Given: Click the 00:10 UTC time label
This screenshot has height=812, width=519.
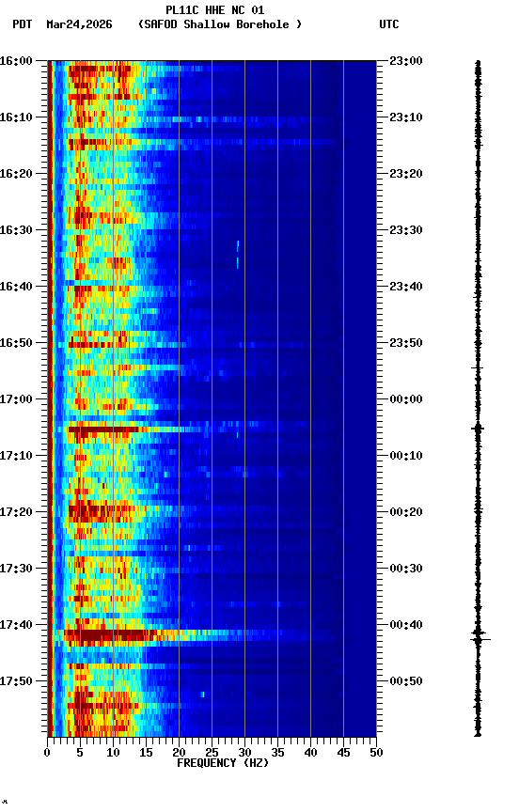Looking at the screenshot, I should pos(406,456).
